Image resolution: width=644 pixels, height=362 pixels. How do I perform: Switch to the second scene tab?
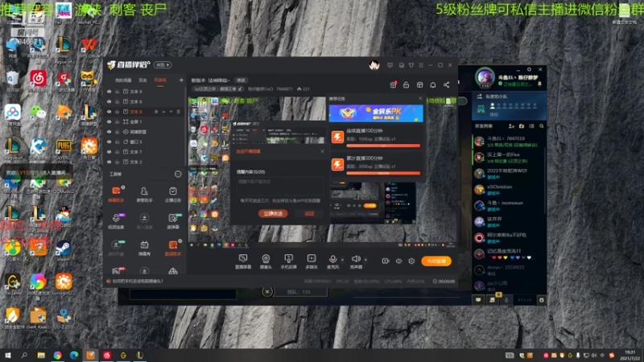coord(143,80)
